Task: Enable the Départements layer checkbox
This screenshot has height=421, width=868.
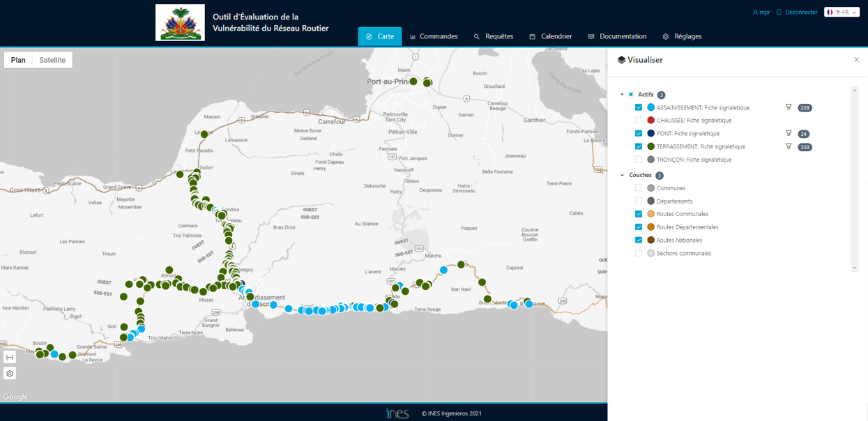Action: click(x=639, y=201)
